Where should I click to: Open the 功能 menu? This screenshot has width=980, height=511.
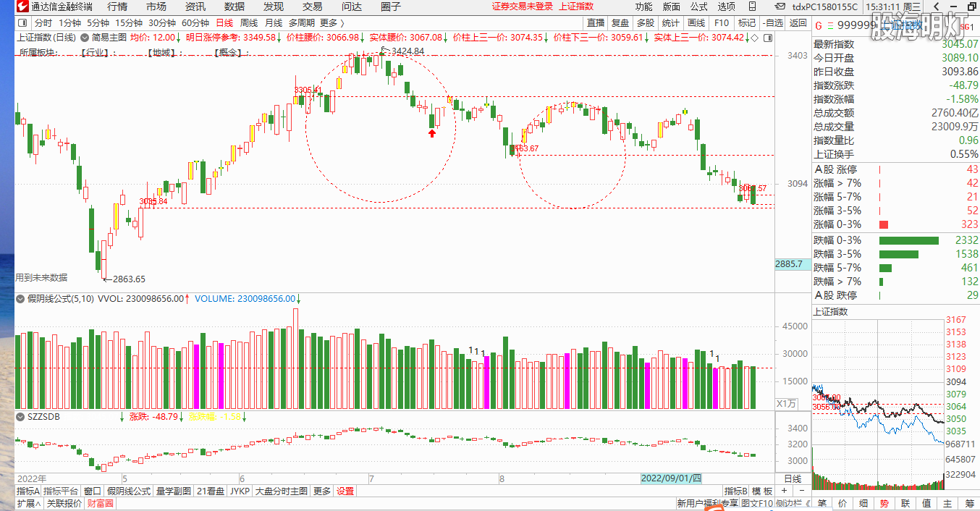click(643, 7)
